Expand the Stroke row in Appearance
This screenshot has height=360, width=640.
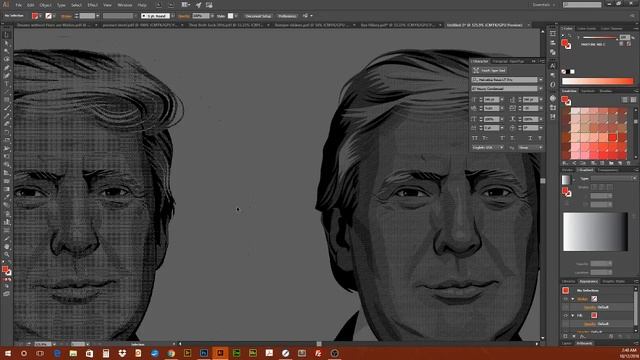click(573, 299)
